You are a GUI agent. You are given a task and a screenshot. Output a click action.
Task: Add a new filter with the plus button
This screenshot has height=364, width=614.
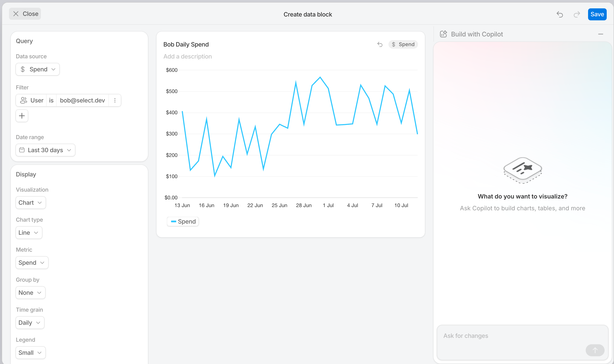[22, 116]
